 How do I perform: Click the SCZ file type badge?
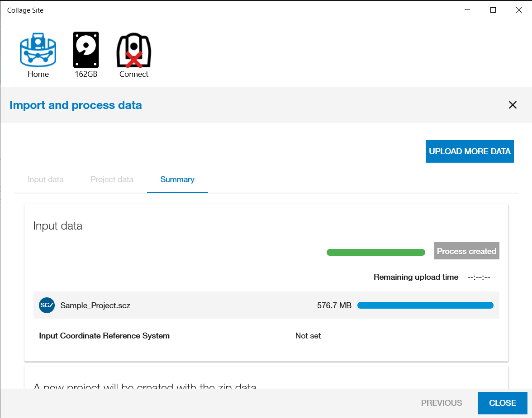pyautogui.click(x=47, y=305)
